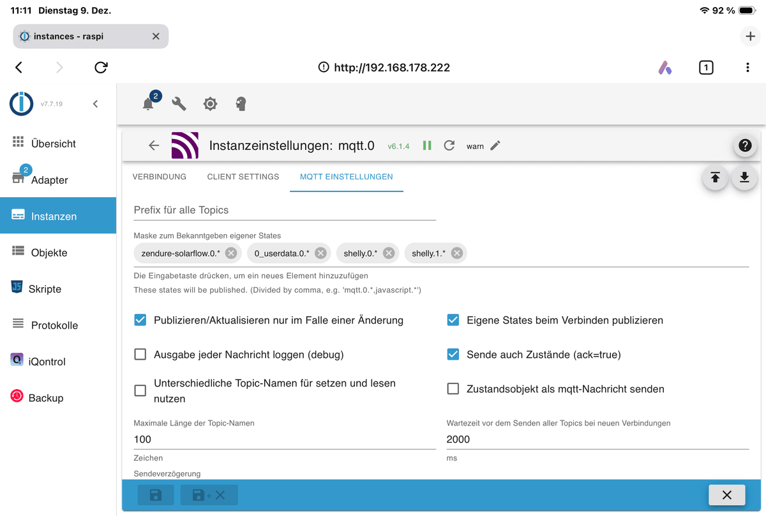This screenshot has height=532, width=766.
Task: Click the Maximale Länge der Topic-Namen field
Action: pyautogui.click(x=285, y=439)
